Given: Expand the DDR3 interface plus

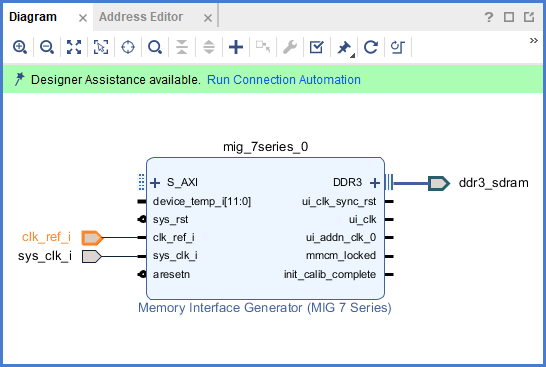Looking at the screenshot, I should click(375, 183).
